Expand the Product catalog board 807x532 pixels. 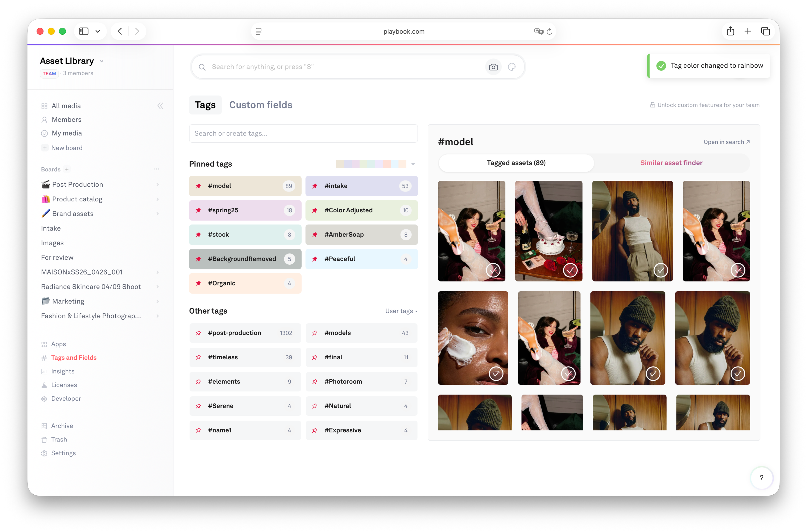(158, 199)
